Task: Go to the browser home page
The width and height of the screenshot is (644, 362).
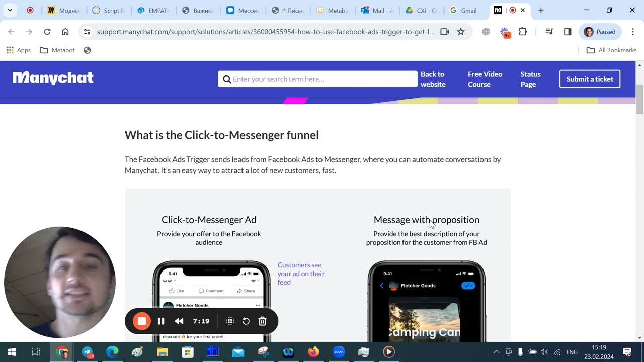Action: pos(65,32)
